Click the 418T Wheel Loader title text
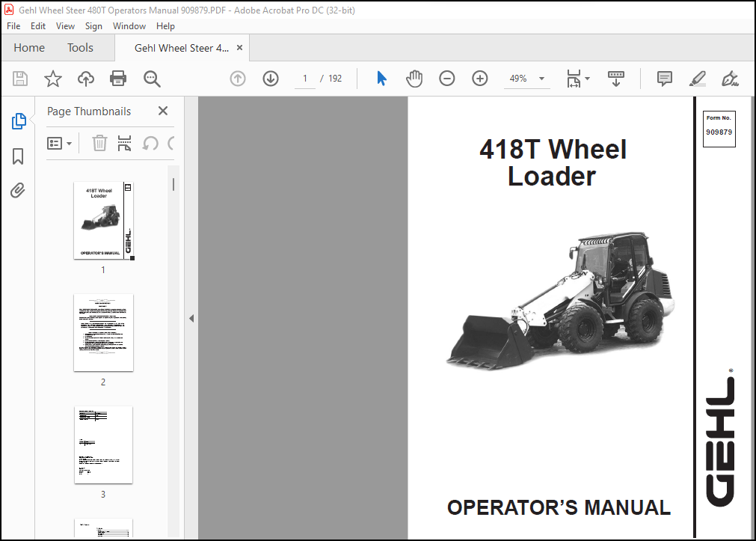The height and width of the screenshot is (541, 756). (x=553, y=162)
